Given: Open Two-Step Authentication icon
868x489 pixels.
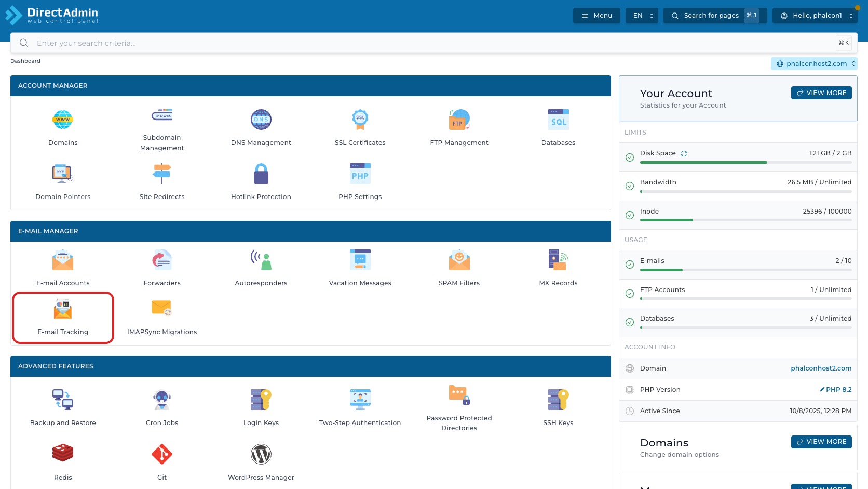Looking at the screenshot, I should [360, 400].
